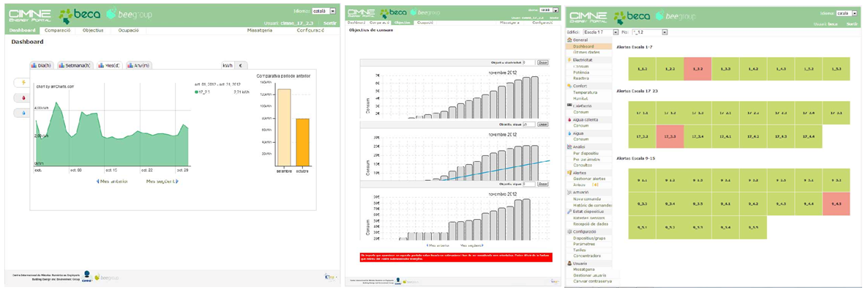Click the red gas drop icon beside the chart
Image resolution: width=868 pixels, height=293 pixels.
(x=23, y=97)
